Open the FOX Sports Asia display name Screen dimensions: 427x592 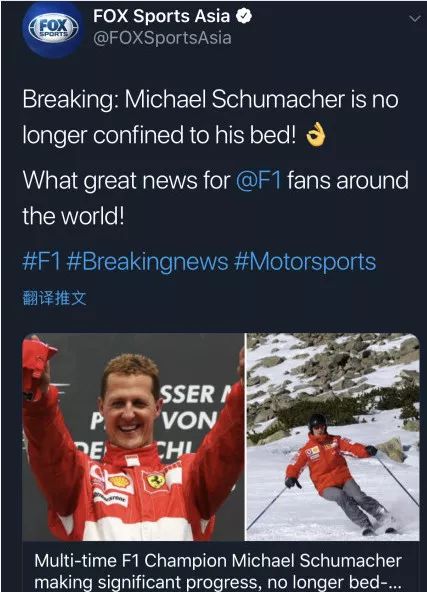[161, 16]
